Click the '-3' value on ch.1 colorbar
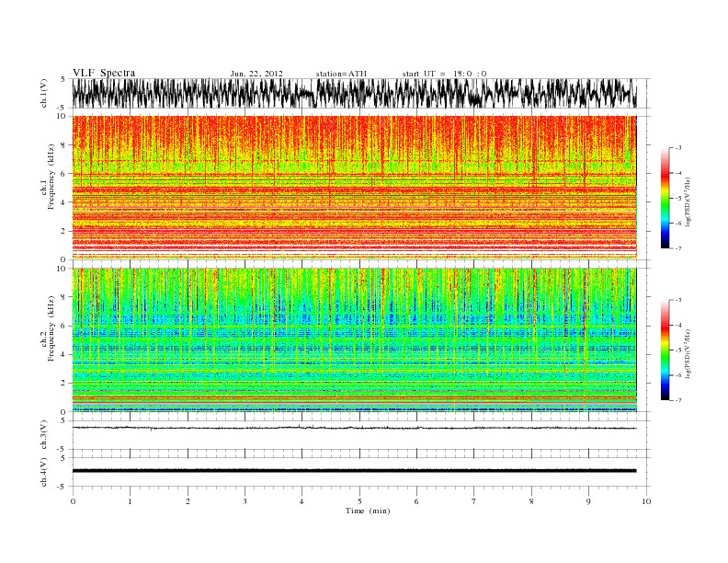The width and height of the screenshot is (728, 563). 678,148
